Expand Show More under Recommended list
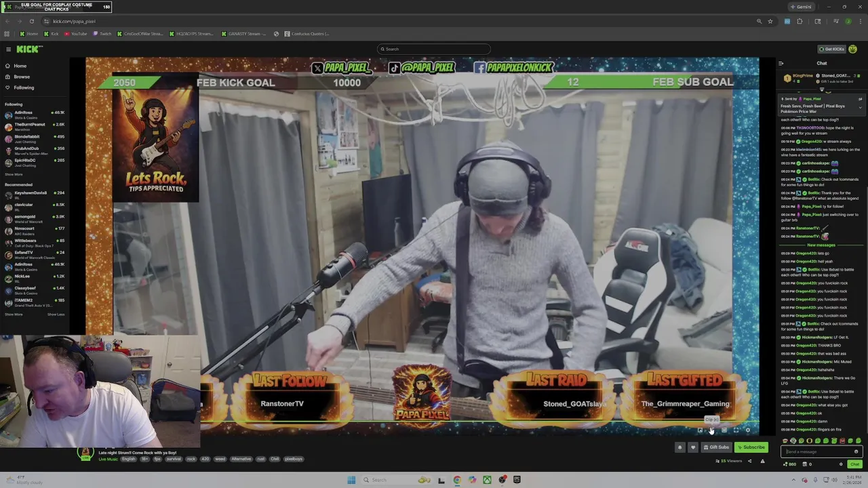 click(14, 314)
